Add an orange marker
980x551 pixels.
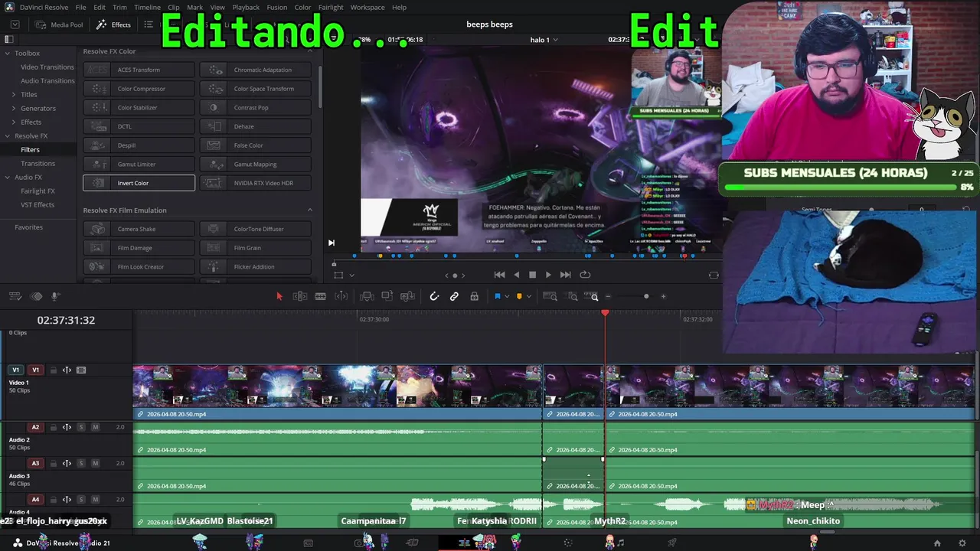519,296
